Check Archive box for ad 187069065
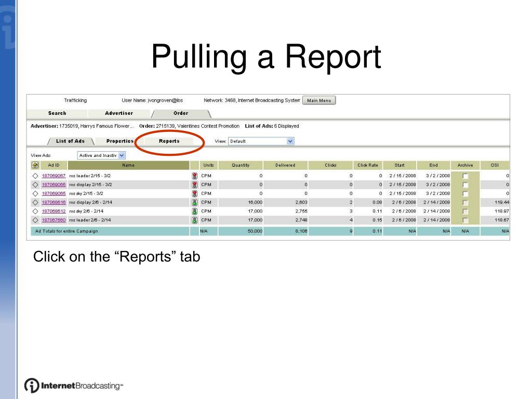532x399 pixels. (465, 193)
